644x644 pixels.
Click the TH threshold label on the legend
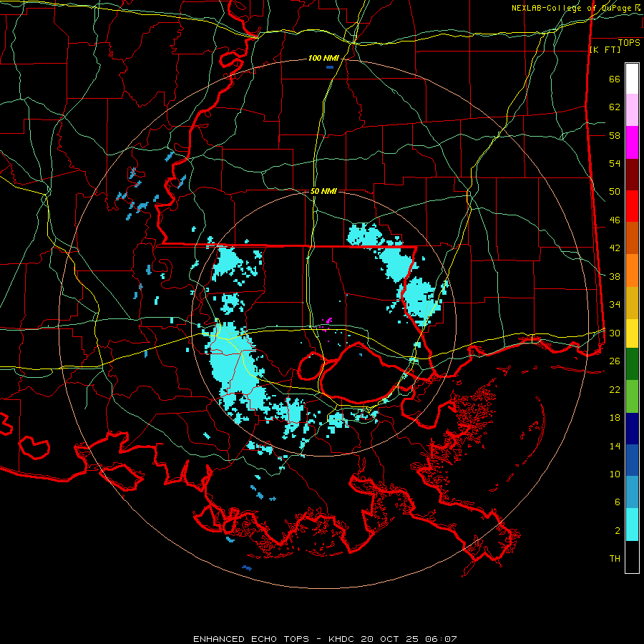coord(615,559)
